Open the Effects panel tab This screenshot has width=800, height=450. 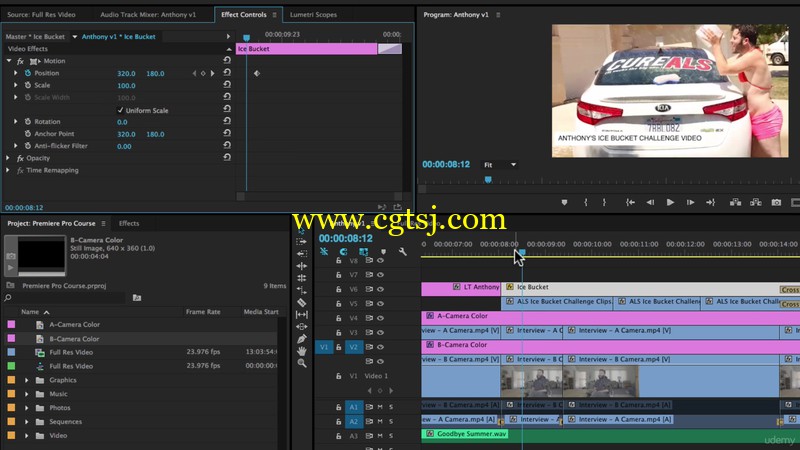129,223
